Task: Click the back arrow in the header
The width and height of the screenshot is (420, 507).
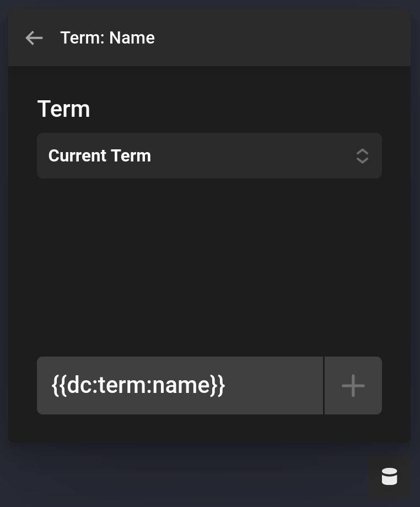Action: [34, 37]
